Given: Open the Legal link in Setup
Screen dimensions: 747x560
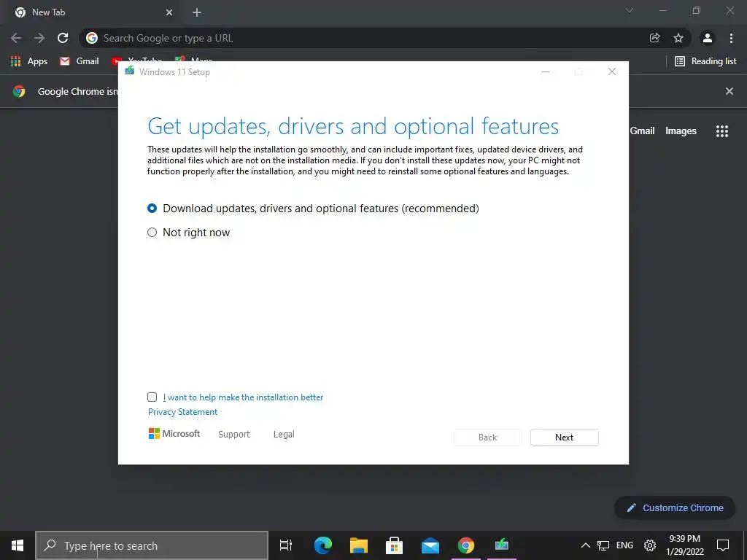Looking at the screenshot, I should pos(284,435).
